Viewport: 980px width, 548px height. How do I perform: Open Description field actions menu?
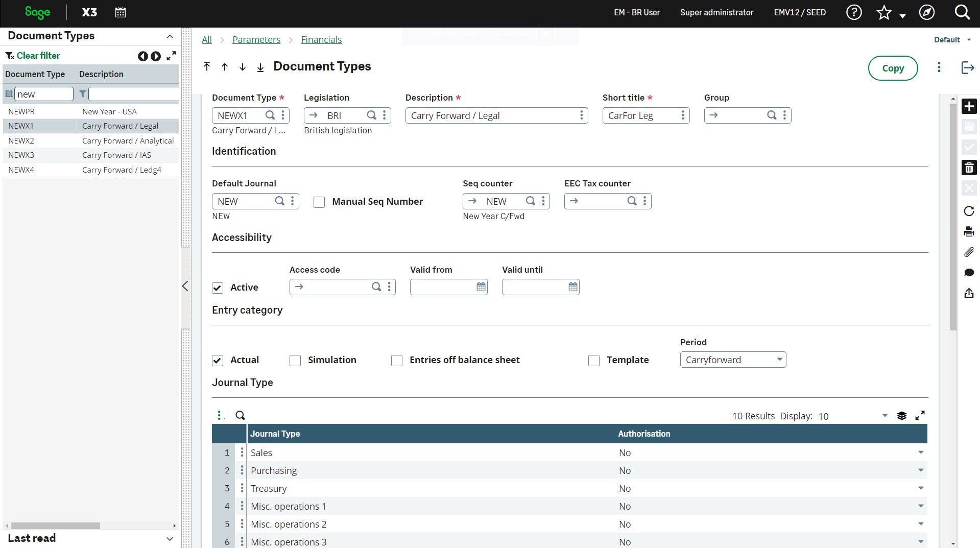(581, 115)
